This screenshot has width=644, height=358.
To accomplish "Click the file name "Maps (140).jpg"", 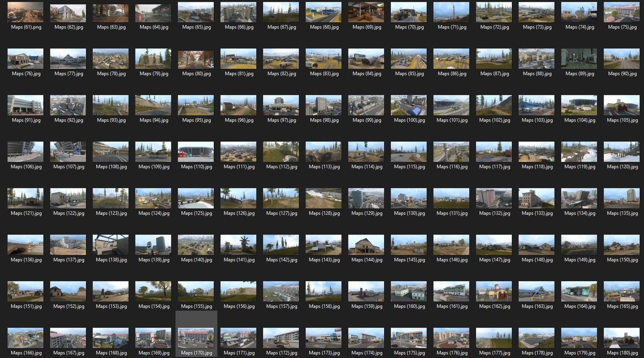I will coord(197,260).
